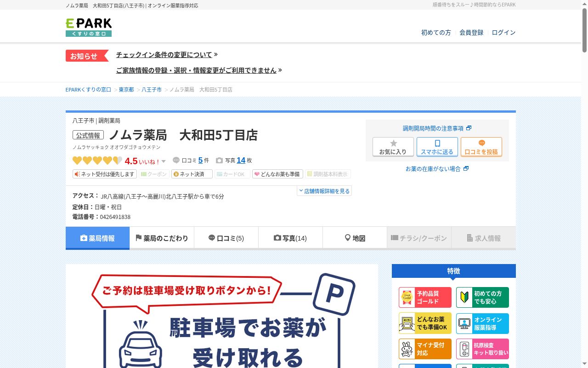Click the star お気に入り favorite button

tap(393, 147)
